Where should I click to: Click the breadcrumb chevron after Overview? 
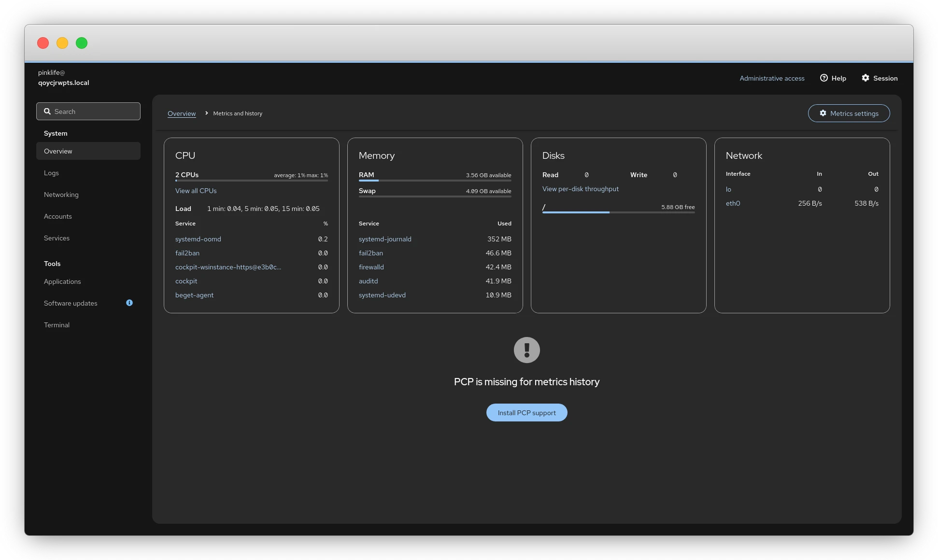pyautogui.click(x=207, y=113)
